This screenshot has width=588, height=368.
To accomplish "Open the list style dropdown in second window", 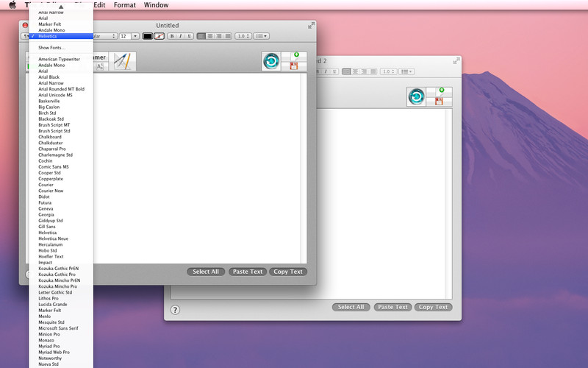I will coord(406,71).
